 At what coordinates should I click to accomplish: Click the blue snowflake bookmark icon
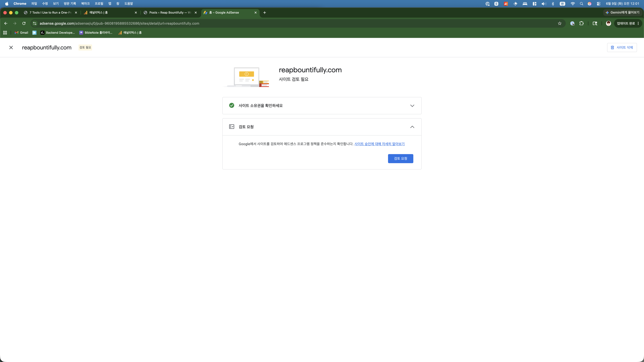pos(34,33)
